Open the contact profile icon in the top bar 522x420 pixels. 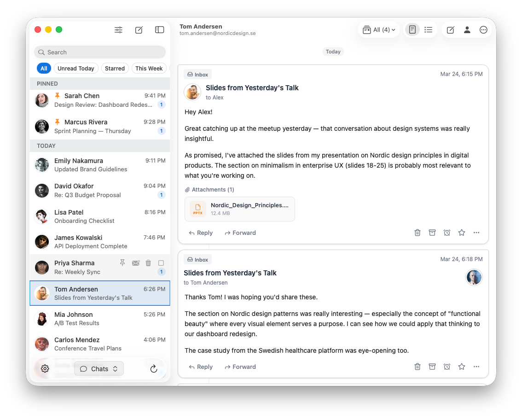467,29
